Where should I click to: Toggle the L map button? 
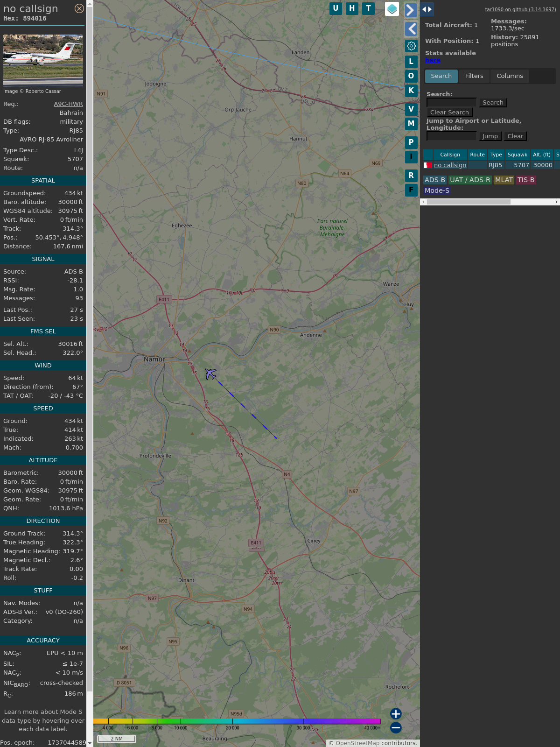(411, 61)
